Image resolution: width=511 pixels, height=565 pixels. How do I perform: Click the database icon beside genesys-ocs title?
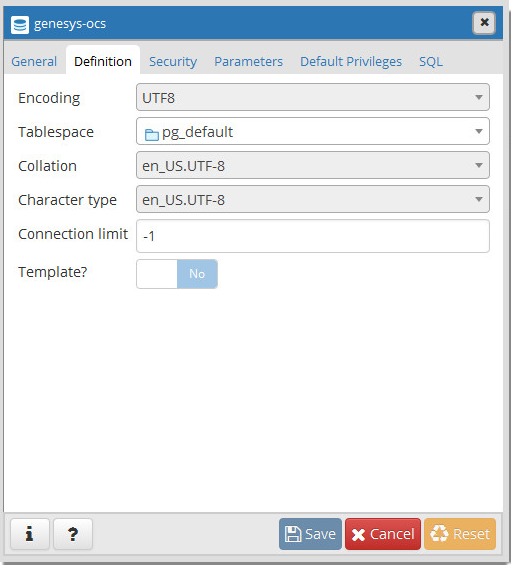point(20,25)
